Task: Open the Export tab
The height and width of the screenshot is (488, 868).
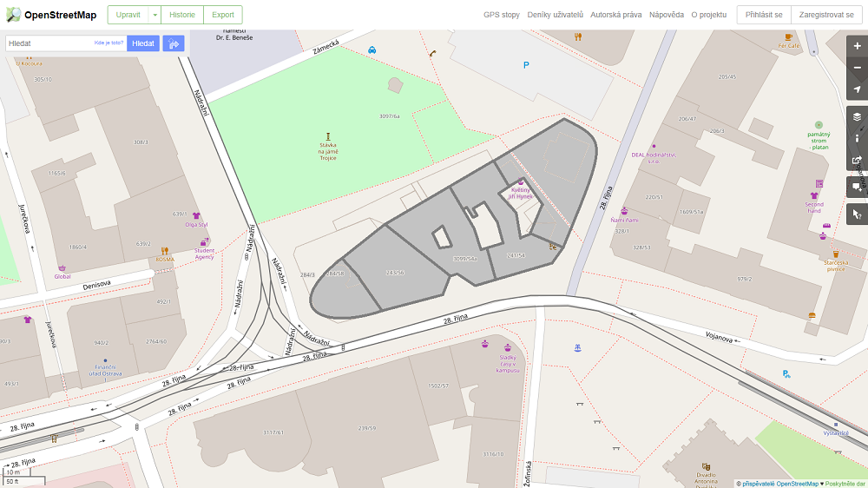Action: click(223, 15)
